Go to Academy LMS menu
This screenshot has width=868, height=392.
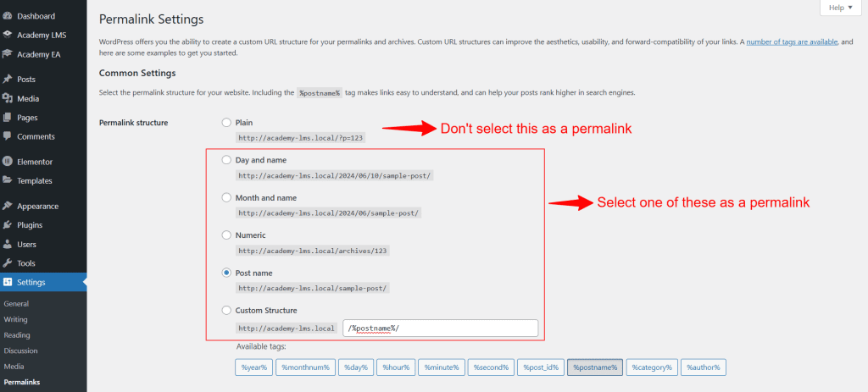tap(42, 35)
